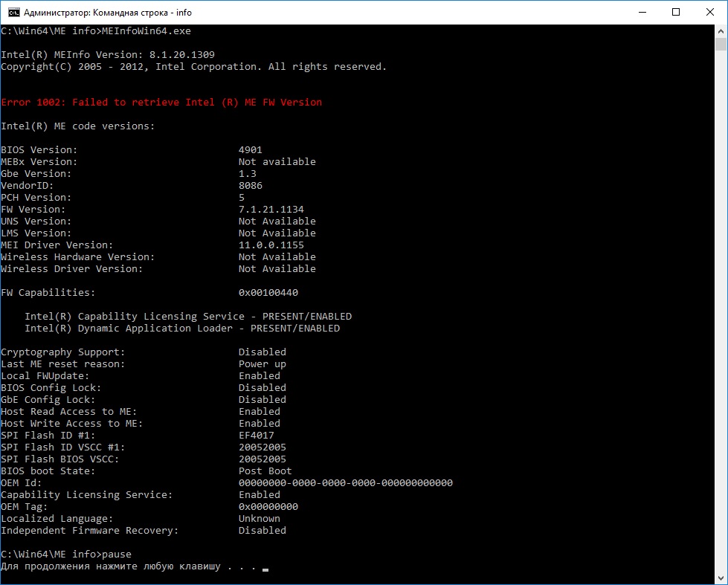The height and width of the screenshot is (585, 728).
Task: Open the command prompt system menu icon
Action: (14, 13)
